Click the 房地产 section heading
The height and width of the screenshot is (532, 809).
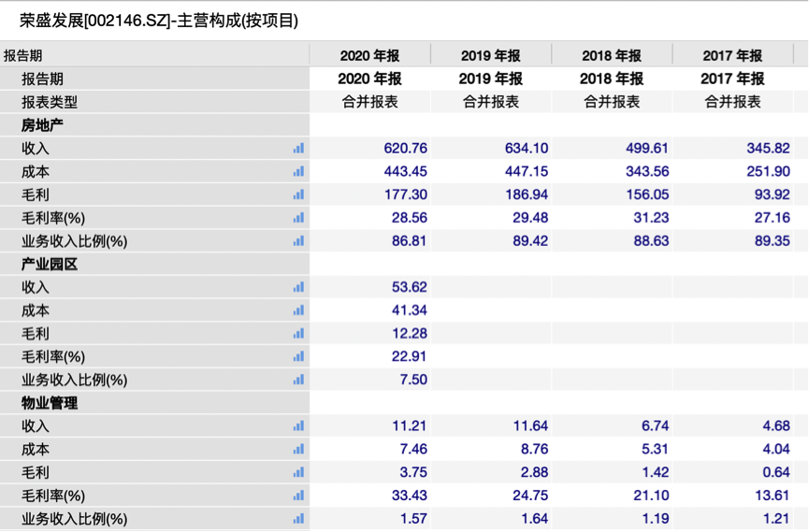point(42,124)
